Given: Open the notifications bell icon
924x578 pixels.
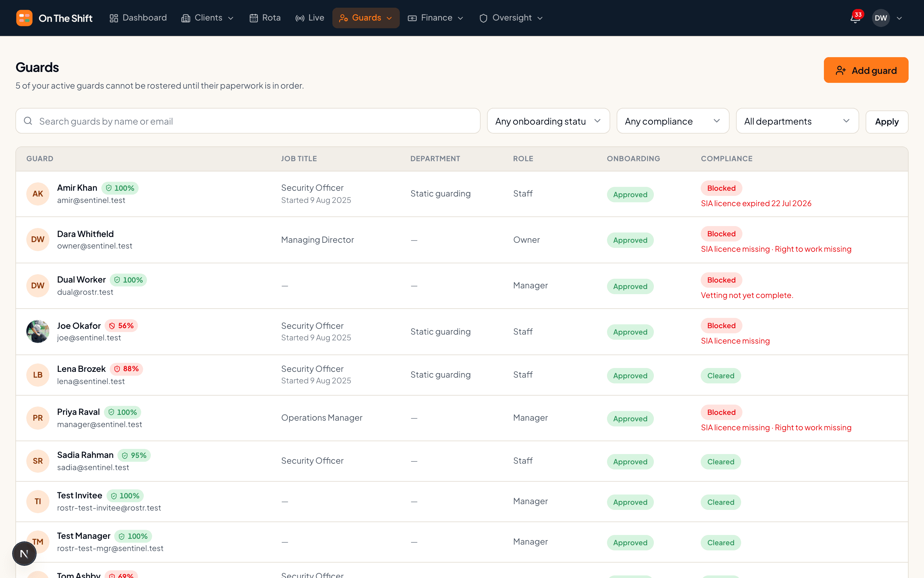Looking at the screenshot, I should tap(855, 18).
